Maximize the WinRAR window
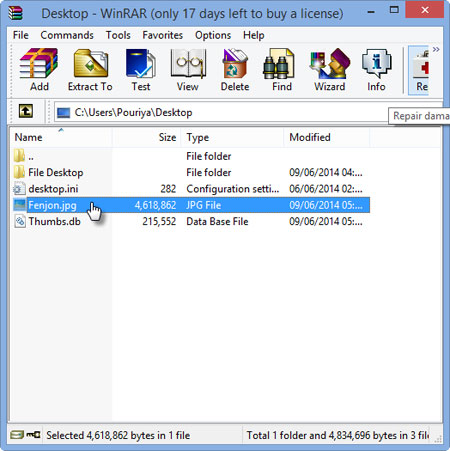 click(x=394, y=10)
